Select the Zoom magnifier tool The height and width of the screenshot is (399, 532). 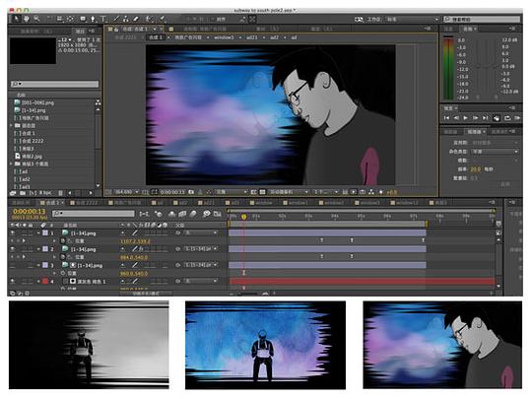pos(36,19)
